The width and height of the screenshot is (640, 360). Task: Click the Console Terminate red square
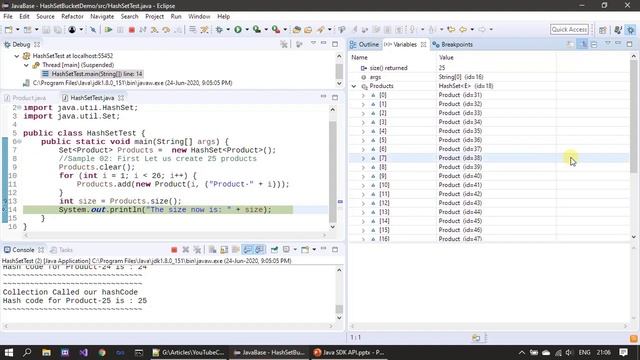click(174, 249)
